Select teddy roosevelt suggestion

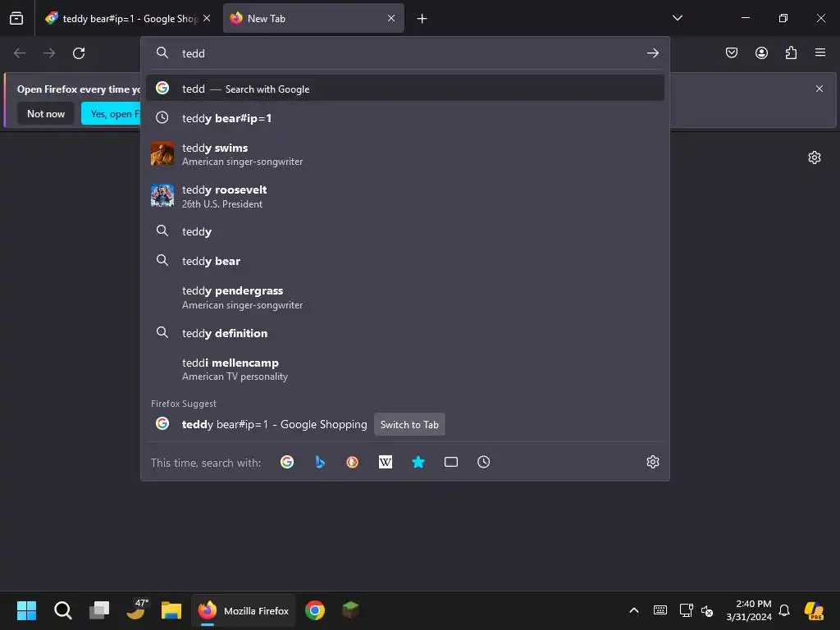click(x=405, y=196)
